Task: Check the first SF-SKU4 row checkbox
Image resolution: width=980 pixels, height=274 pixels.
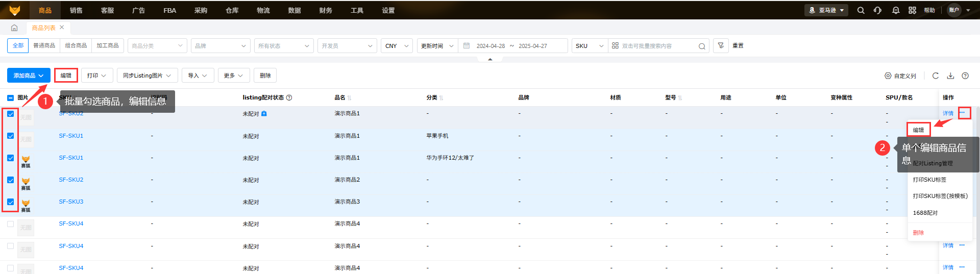Action: click(10, 224)
